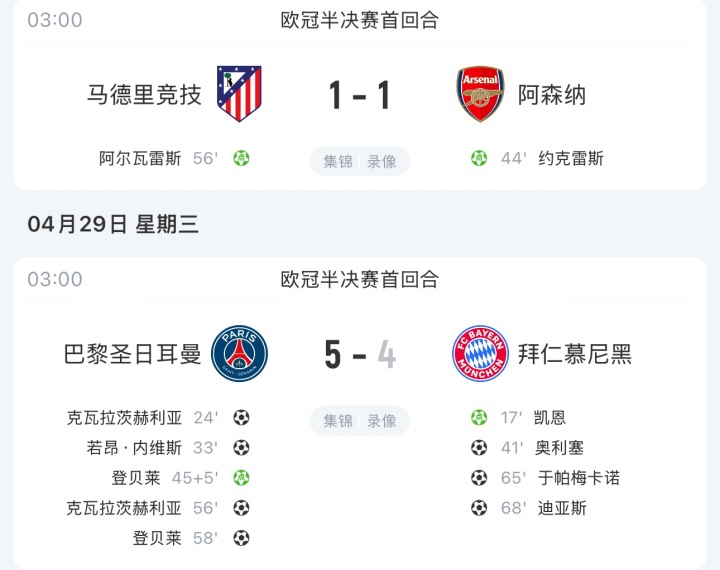Image resolution: width=720 pixels, height=570 pixels.
Task: Click the 5 - 4 match score
Action: (360, 355)
